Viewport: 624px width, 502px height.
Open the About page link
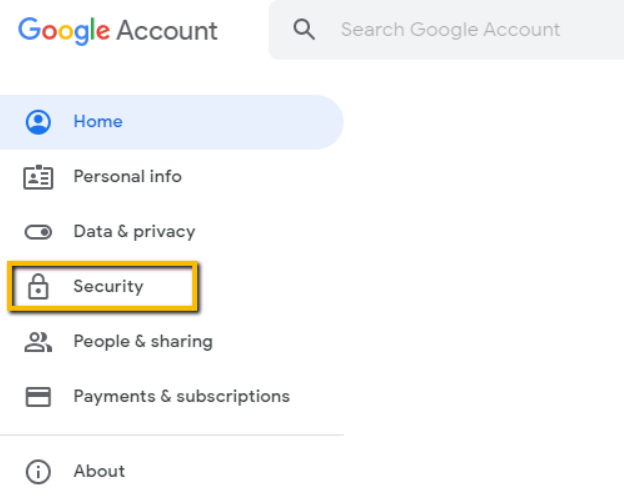99,471
